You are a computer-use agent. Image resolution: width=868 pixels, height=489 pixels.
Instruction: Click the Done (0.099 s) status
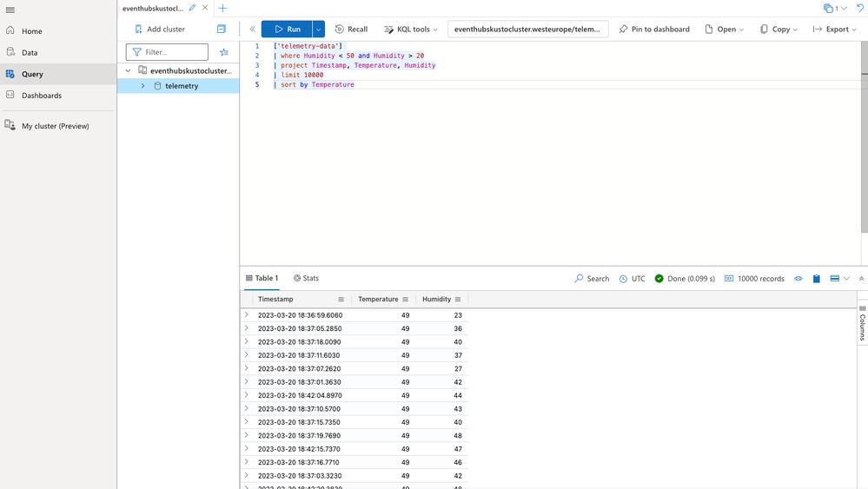[685, 278]
